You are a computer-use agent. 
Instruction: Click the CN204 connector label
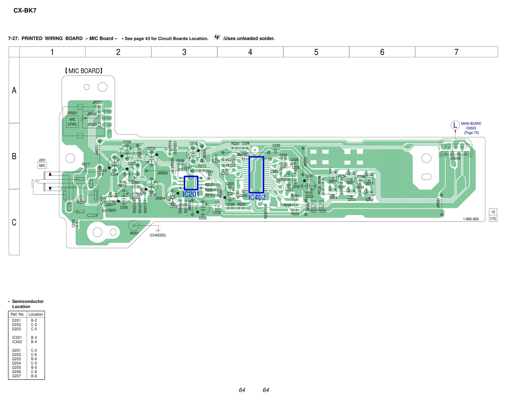coord(455,158)
